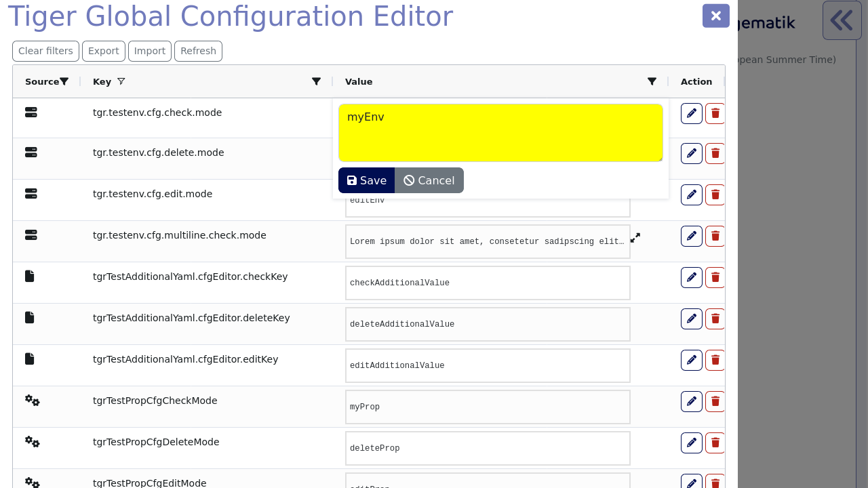Select key tgrTestAdditionalYaml.cfgEditor.deleteKey
Viewport: 868px width, 488px height.
191,318
